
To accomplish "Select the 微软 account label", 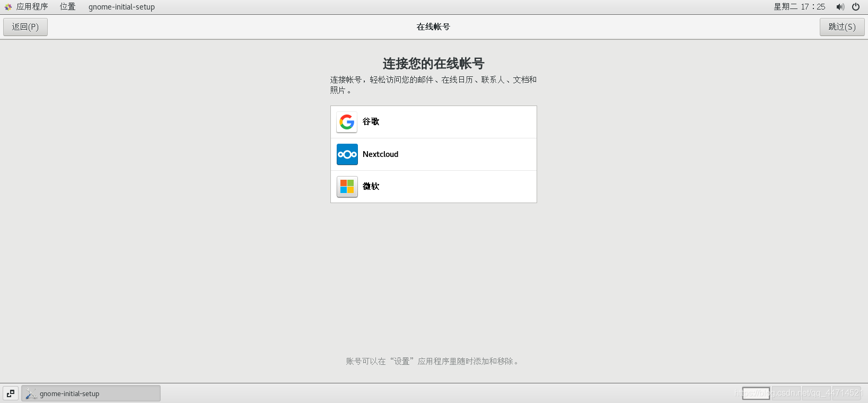I will point(371,187).
